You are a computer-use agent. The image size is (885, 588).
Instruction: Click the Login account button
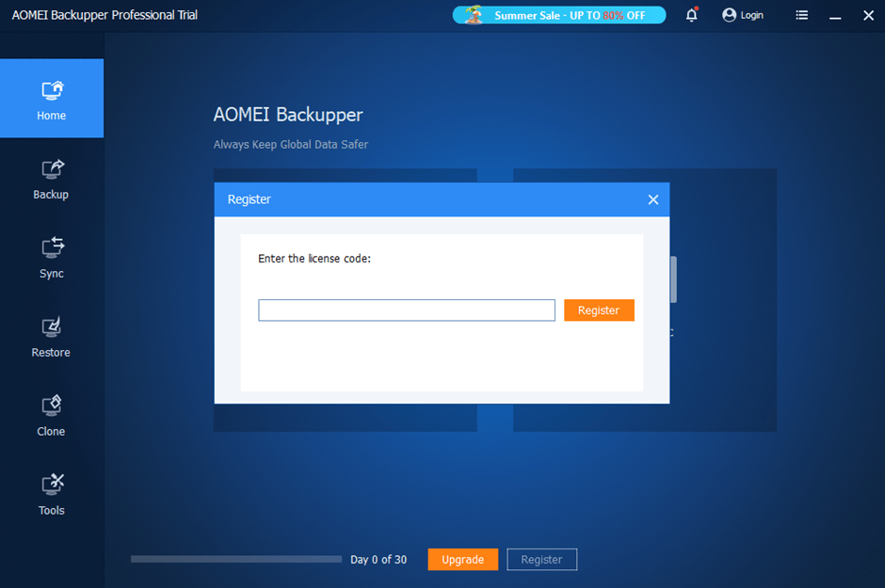pyautogui.click(x=743, y=15)
